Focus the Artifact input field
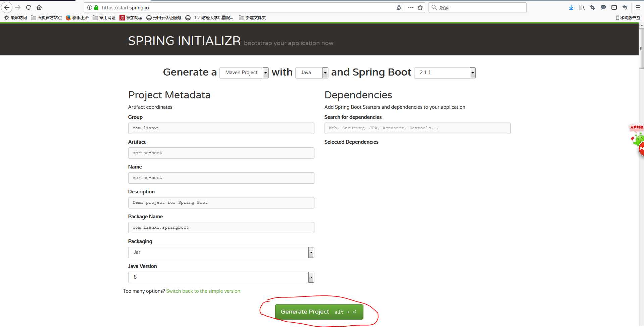 pos(221,153)
